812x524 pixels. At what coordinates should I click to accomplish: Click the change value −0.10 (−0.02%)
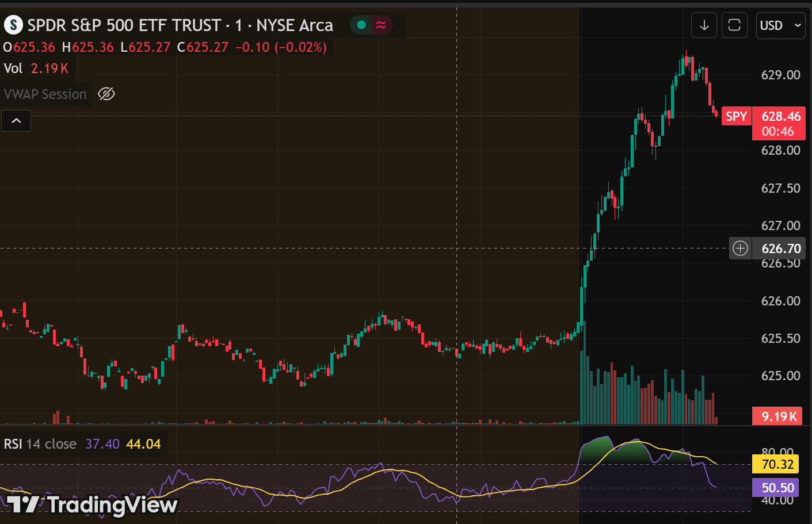click(281, 47)
